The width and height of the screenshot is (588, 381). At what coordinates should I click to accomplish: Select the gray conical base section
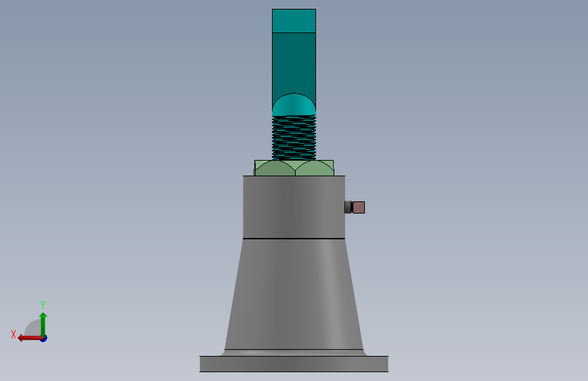294,294
